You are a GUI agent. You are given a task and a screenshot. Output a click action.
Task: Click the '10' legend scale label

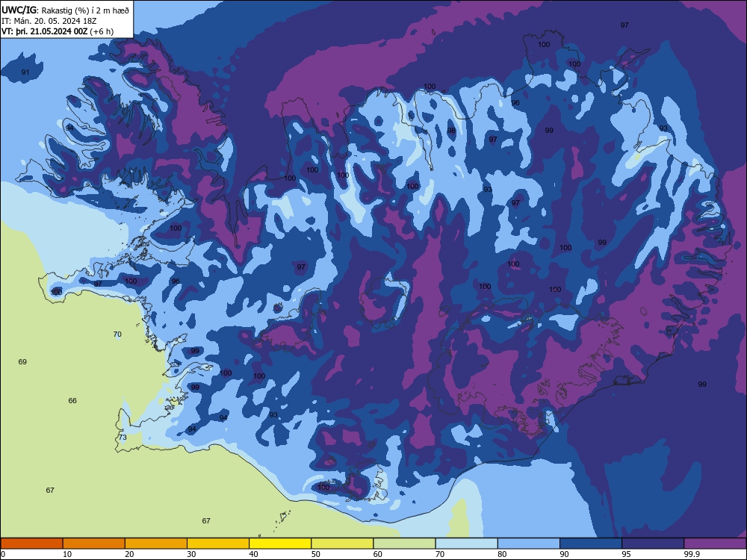click(x=67, y=554)
